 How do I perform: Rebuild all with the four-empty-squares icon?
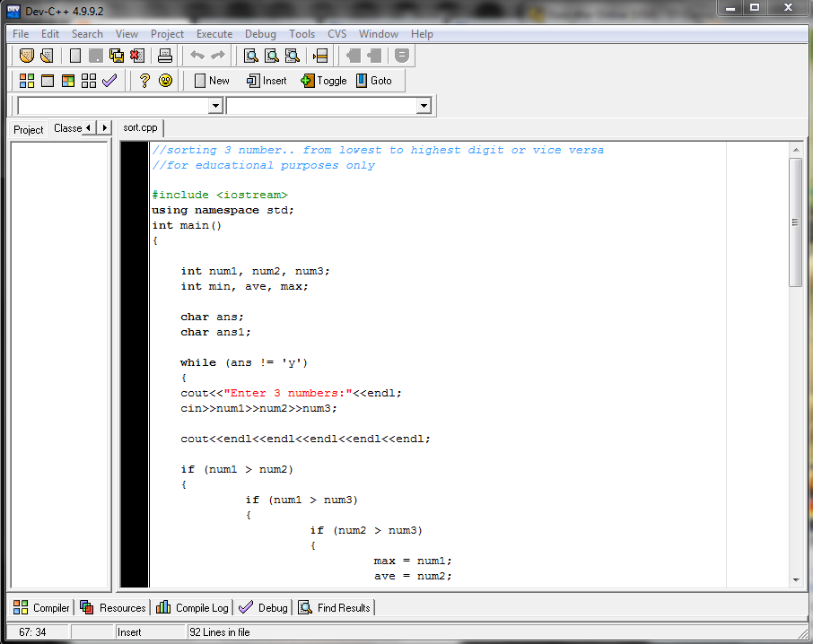tap(89, 81)
